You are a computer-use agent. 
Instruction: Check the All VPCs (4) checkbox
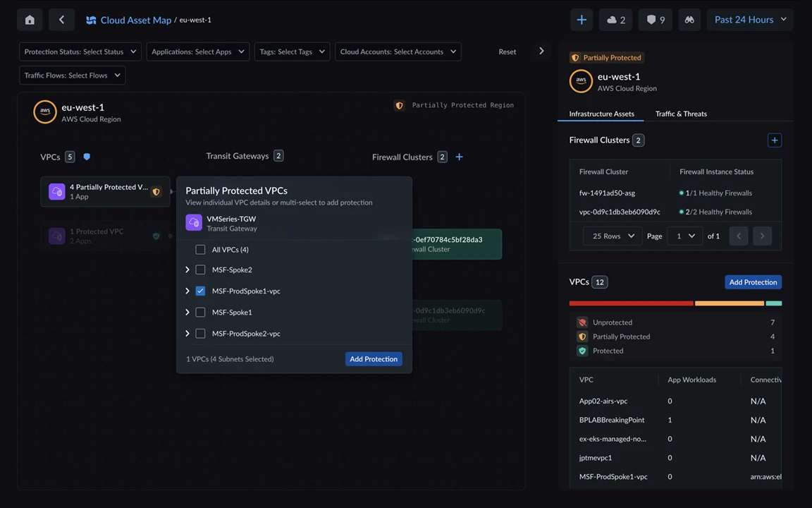(200, 249)
